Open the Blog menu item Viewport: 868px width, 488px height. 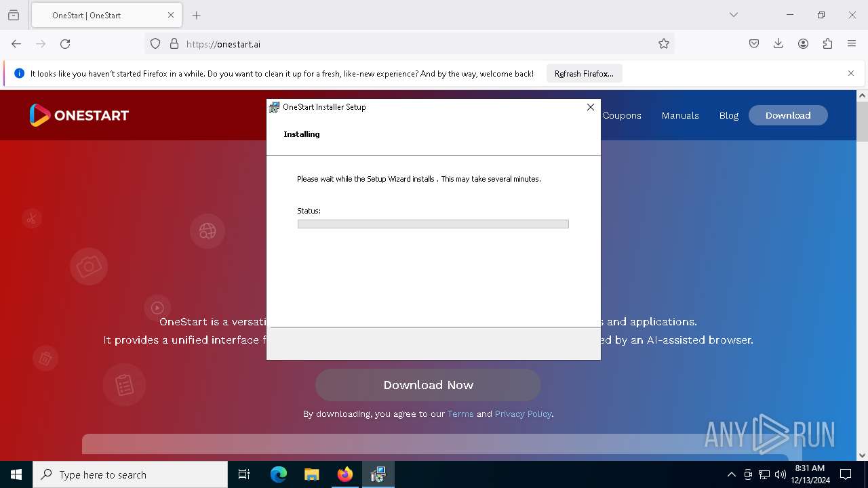click(x=729, y=115)
